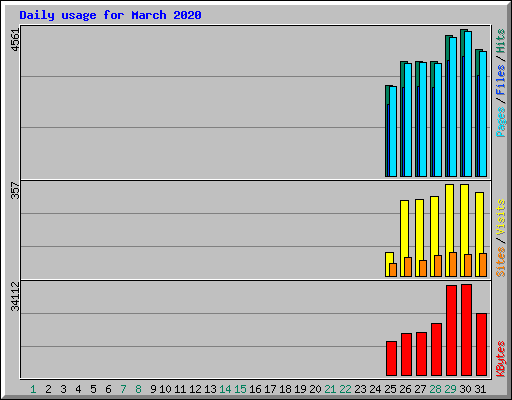The image size is (512, 400).
Task: Click the red KBytes bar for day 28
Action: 436,349
